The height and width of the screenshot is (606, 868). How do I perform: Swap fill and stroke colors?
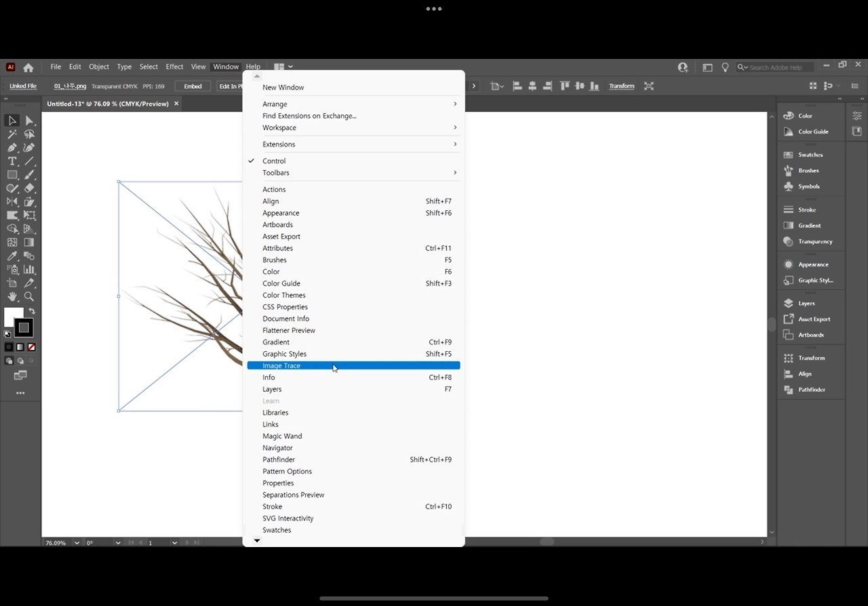click(31, 311)
